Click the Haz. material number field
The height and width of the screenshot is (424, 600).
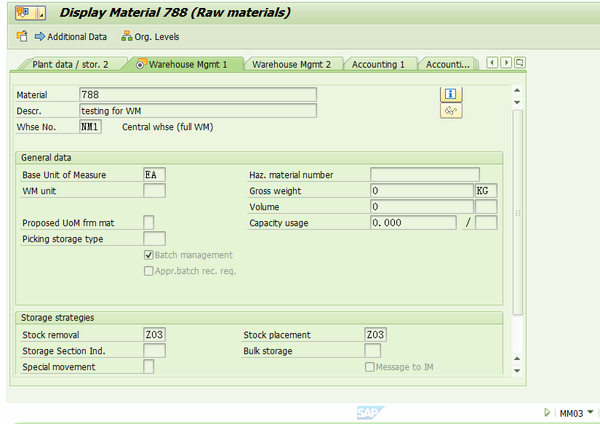click(425, 174)
